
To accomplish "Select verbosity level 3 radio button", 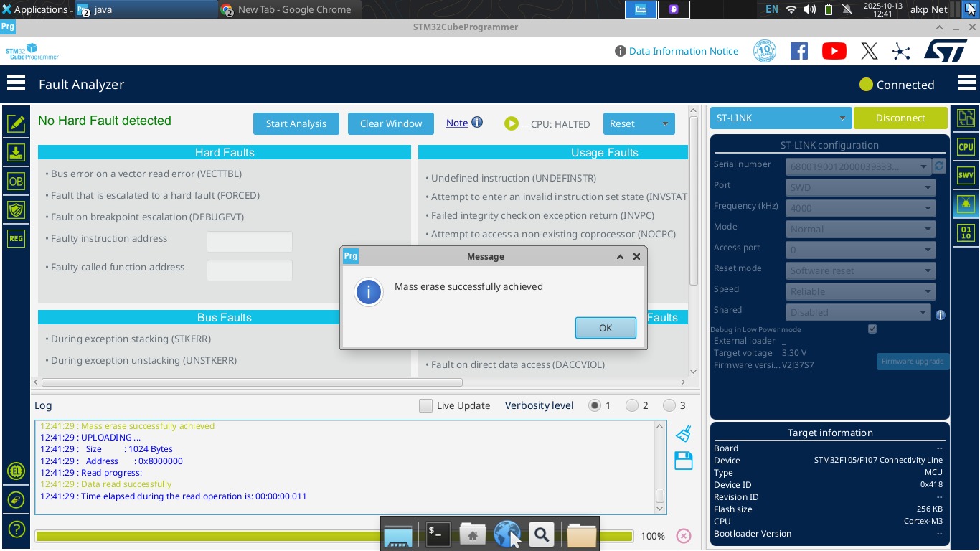I will pyautogui.click(x=669, y=406).
